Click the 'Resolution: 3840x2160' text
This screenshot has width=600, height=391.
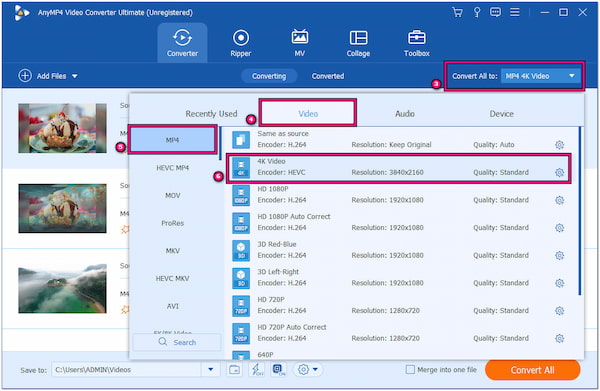point(387,173)
